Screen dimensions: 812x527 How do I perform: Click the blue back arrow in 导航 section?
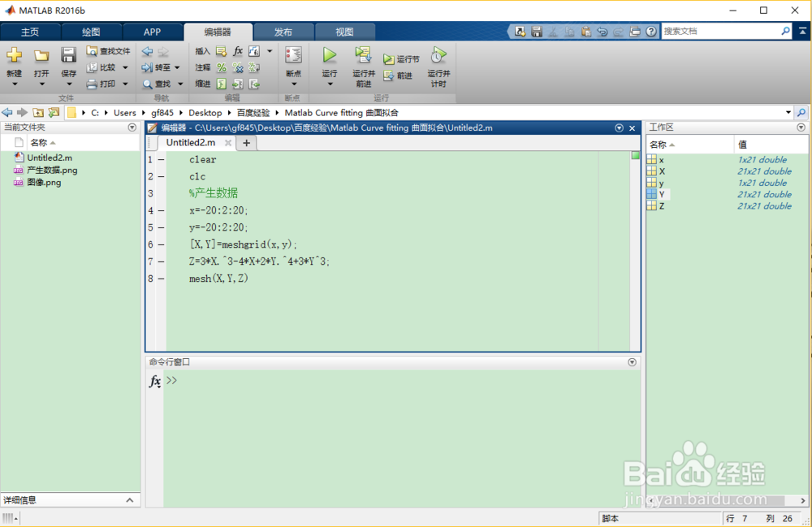click(147, 51)
